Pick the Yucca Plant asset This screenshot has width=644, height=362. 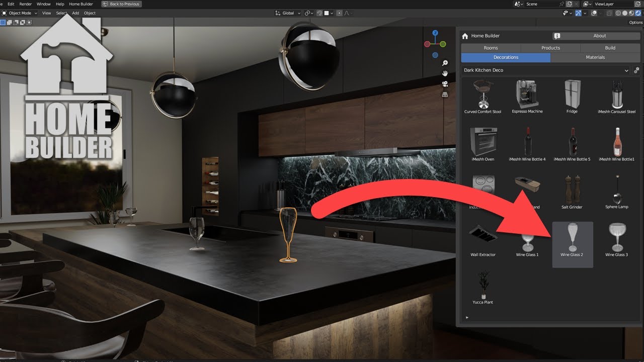pyautogui.click(x=482, y=288)
